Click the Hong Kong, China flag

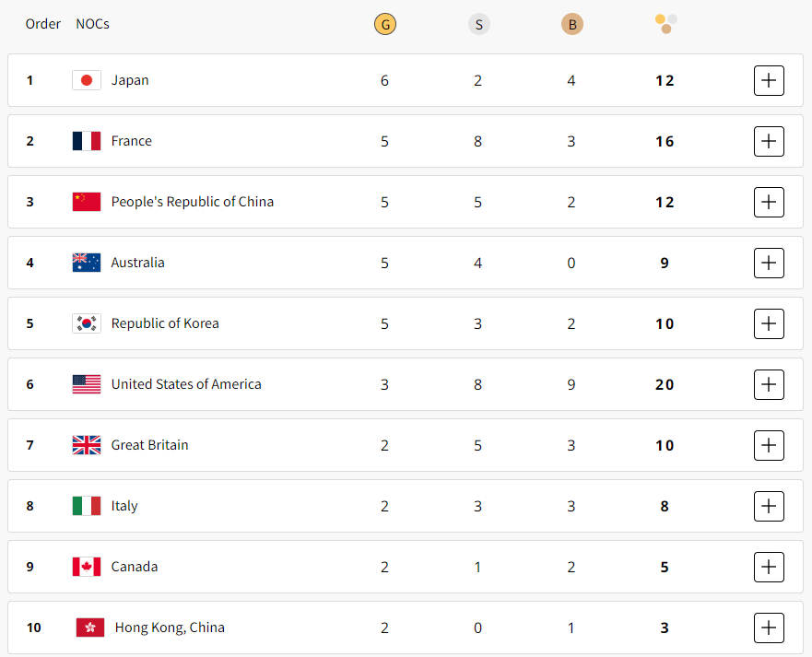90,628
